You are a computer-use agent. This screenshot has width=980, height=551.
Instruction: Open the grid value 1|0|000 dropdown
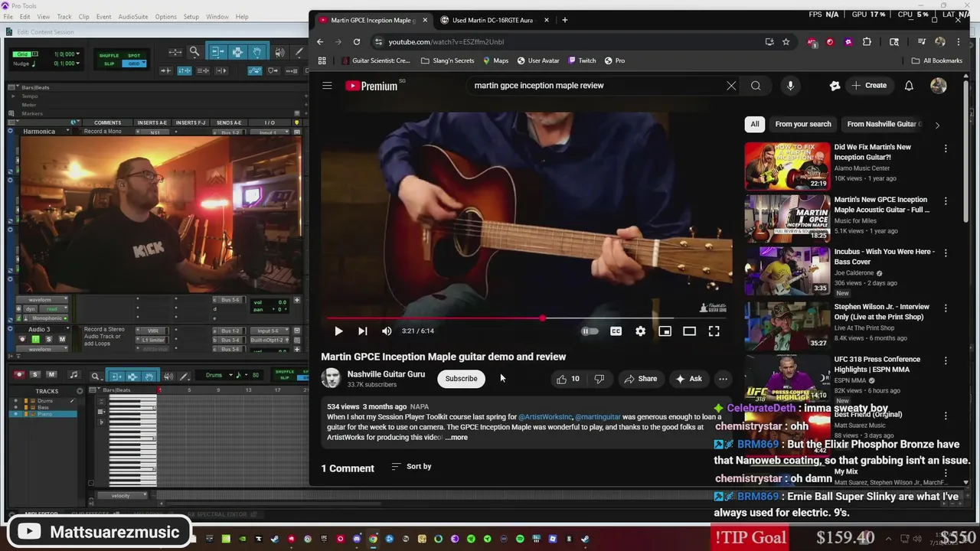coord(78,54)
